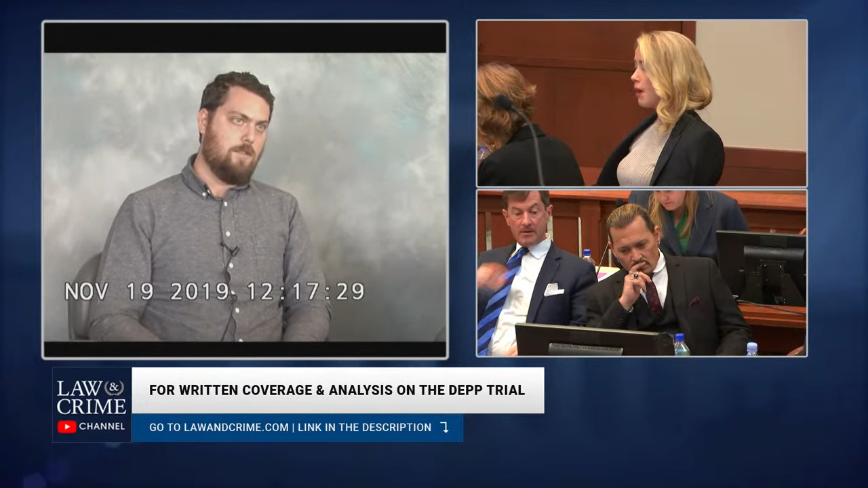The width and height of the screenshot is (868, 488).
Task: Select the deposition video panel with the bearded man
Action: [245, 189]
